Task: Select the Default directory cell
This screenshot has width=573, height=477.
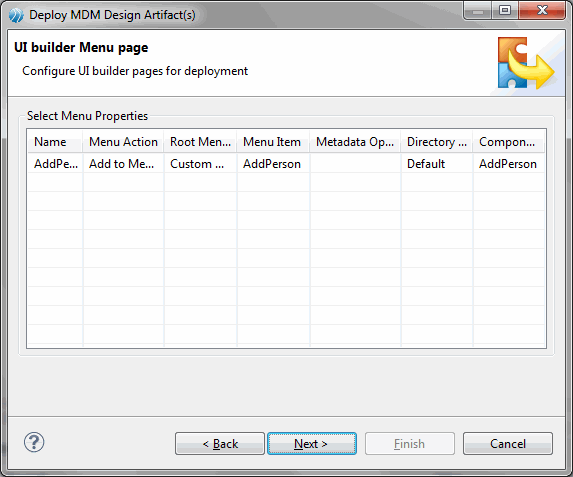Action: click(x=437, y=164)
